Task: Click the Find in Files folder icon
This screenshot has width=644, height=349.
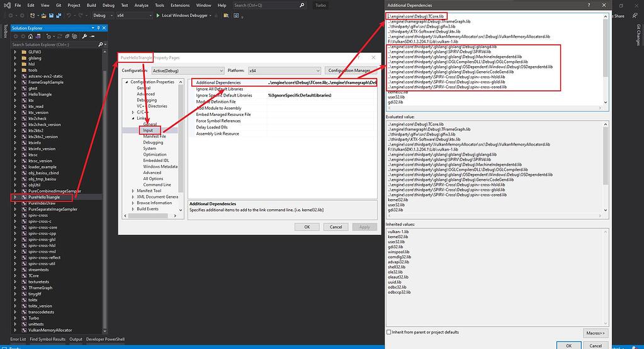Action: pyautogui.click(x=226, y=16)
